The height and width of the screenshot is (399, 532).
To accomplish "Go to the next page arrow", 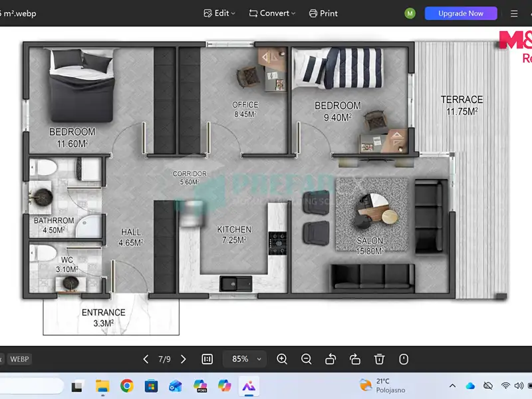I will (x=184, y=359).
